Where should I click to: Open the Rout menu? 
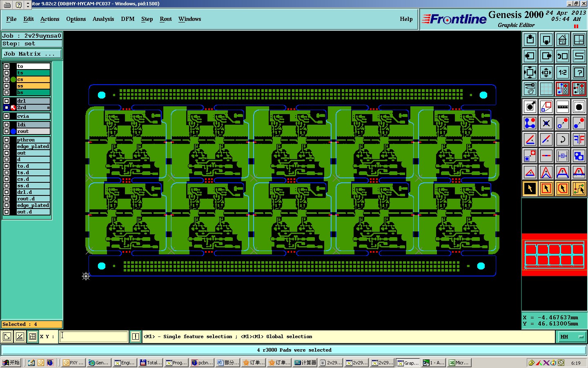click(166, 19)
